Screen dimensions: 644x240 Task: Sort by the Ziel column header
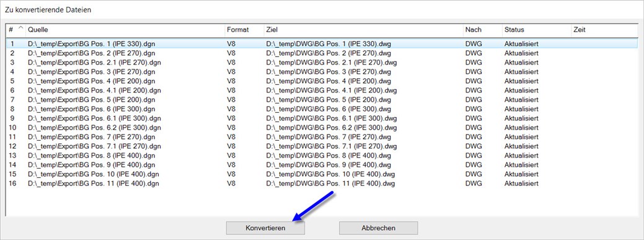[x=363, y=30]
